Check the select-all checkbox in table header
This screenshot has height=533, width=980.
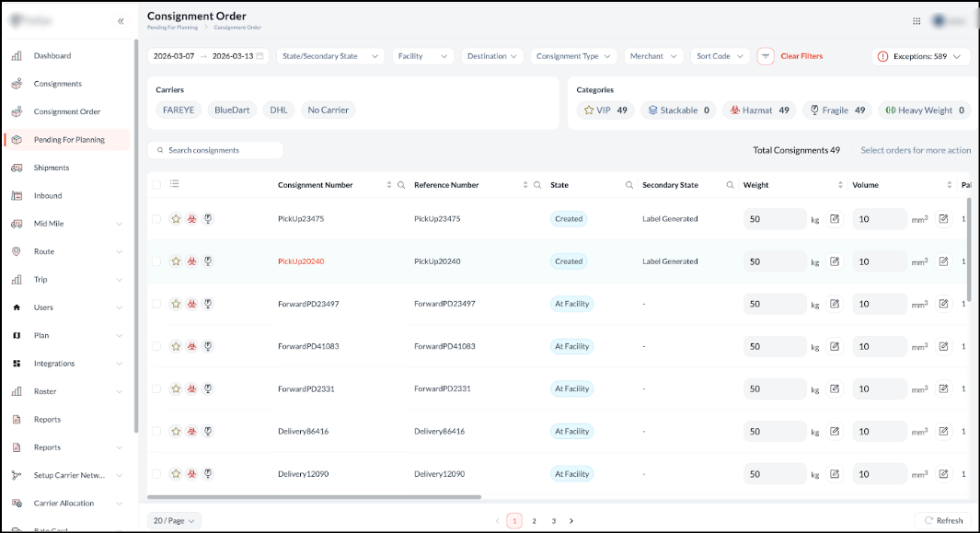pos(156,185)
